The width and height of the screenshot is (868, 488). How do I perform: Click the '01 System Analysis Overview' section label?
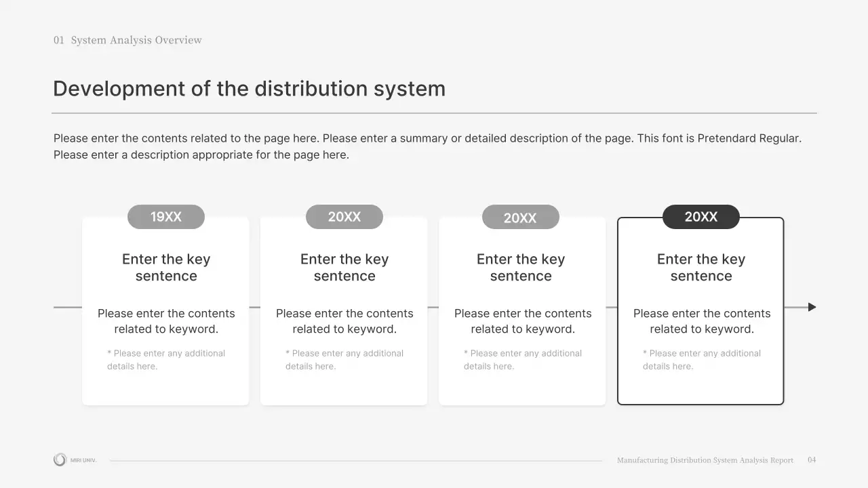pos(127,40)
